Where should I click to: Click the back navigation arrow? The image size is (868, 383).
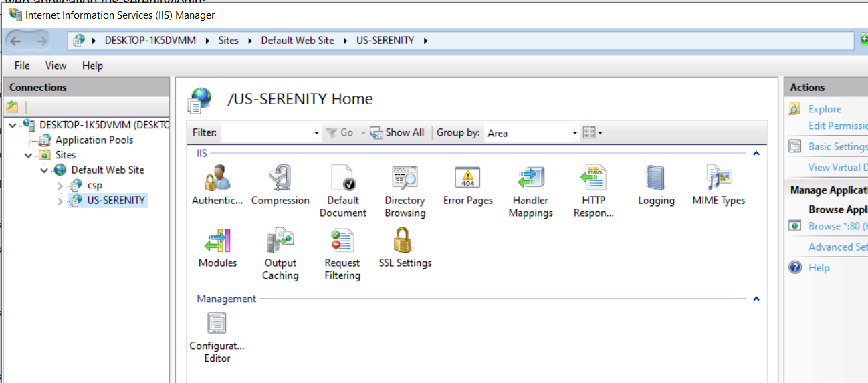point(15,41)
